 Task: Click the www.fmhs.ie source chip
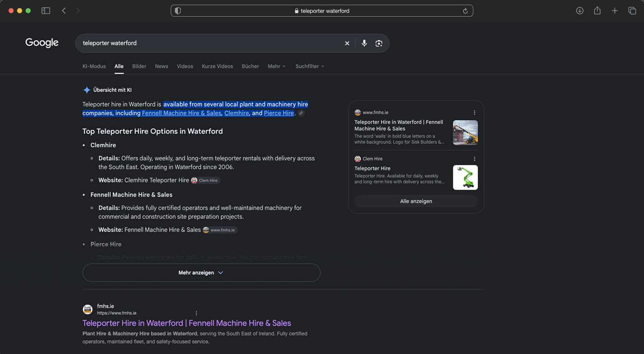coord(220,230)
